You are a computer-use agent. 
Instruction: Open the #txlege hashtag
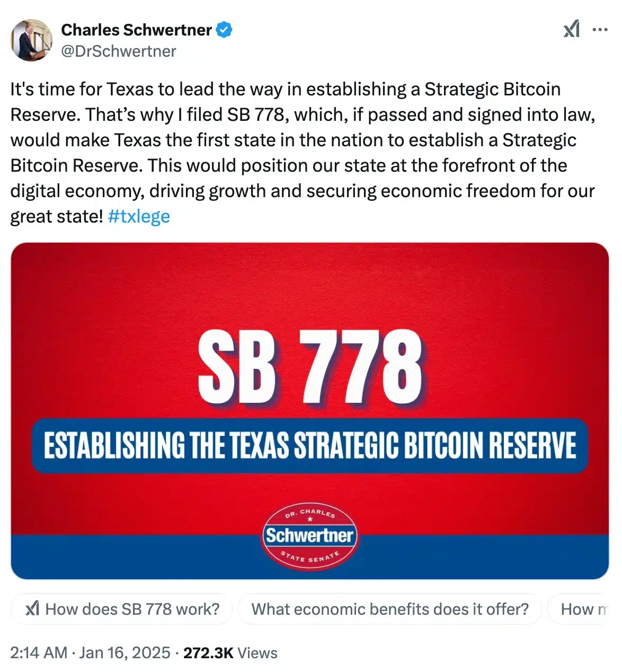[x=139, y=216]
